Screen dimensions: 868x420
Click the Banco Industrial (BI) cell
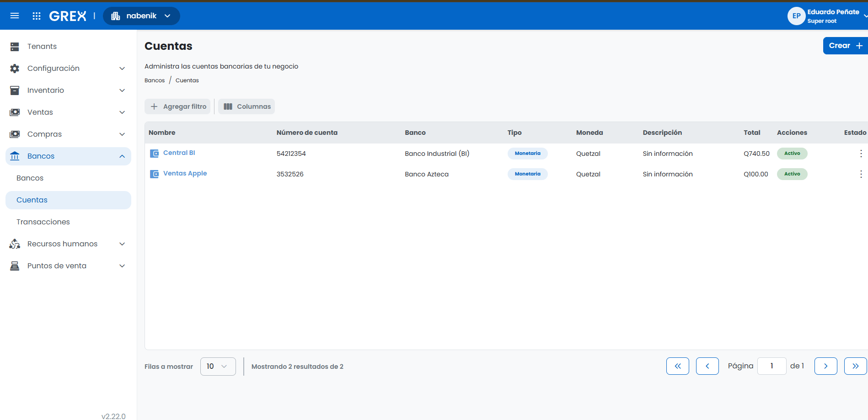click(x=437, y=154)
